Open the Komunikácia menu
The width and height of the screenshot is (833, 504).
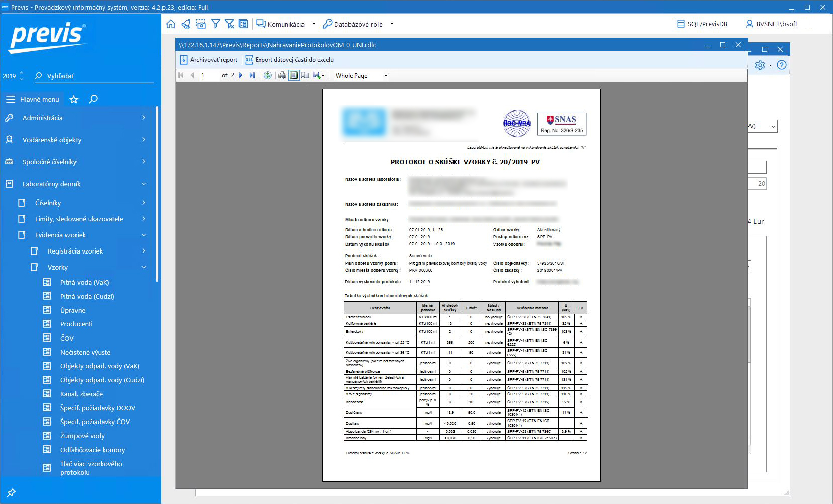pyautogui.click(x=280, y=24)
